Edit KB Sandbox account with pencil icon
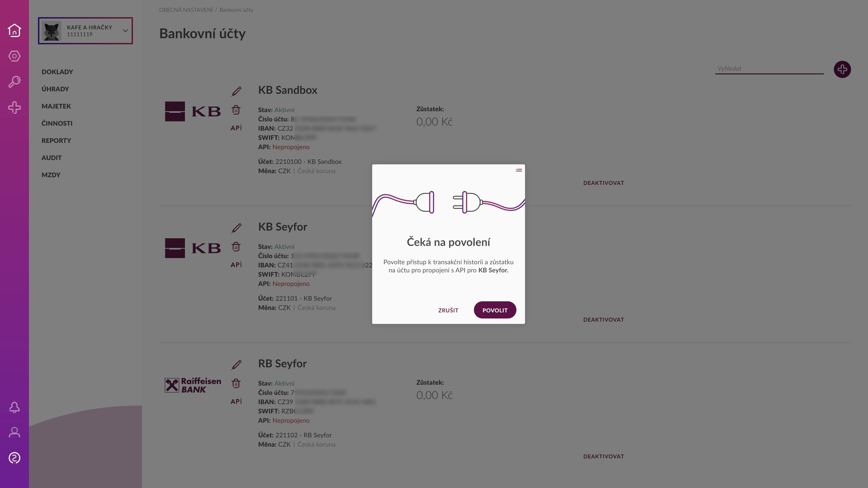The height and width of the screenshot is (488, 868). [236, 91]
